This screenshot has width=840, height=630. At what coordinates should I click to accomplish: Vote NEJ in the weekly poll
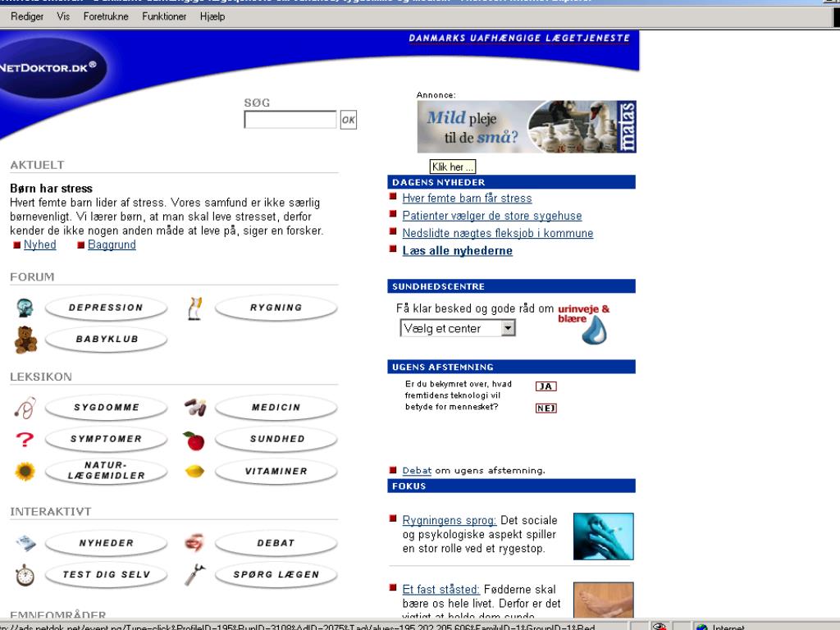[x=546, y=409]
